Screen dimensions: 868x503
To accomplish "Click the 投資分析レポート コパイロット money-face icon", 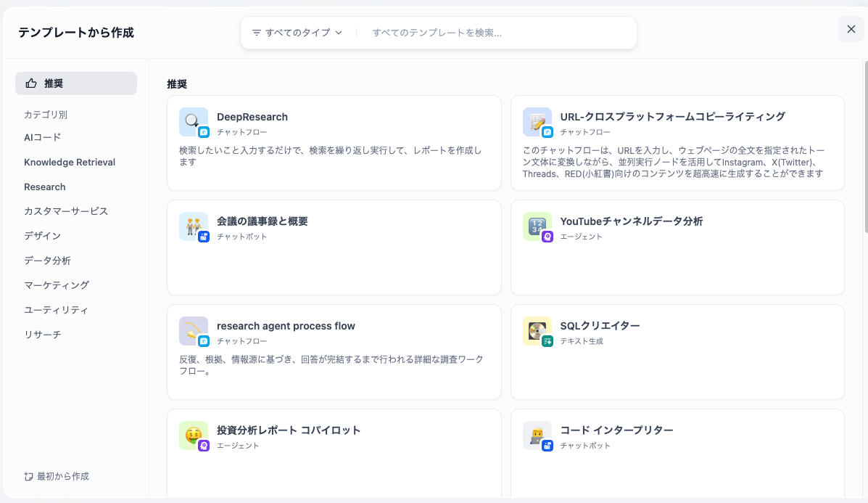I will (193, 435).
